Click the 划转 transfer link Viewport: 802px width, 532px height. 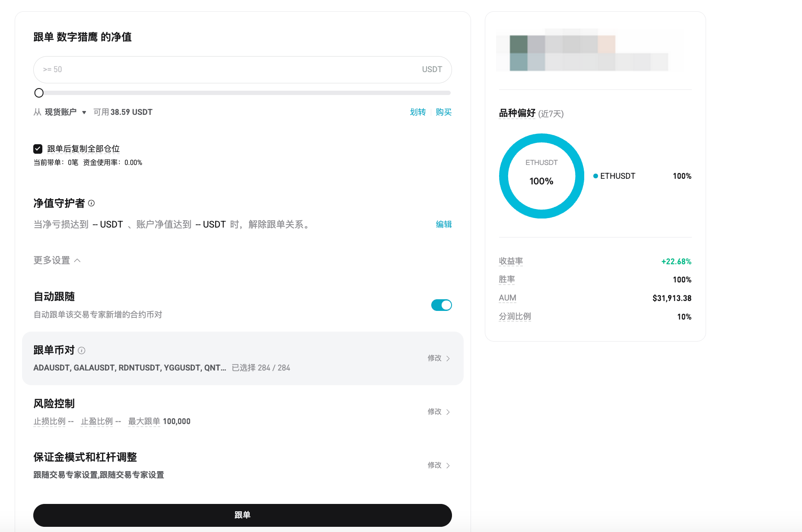coord(418,112)
